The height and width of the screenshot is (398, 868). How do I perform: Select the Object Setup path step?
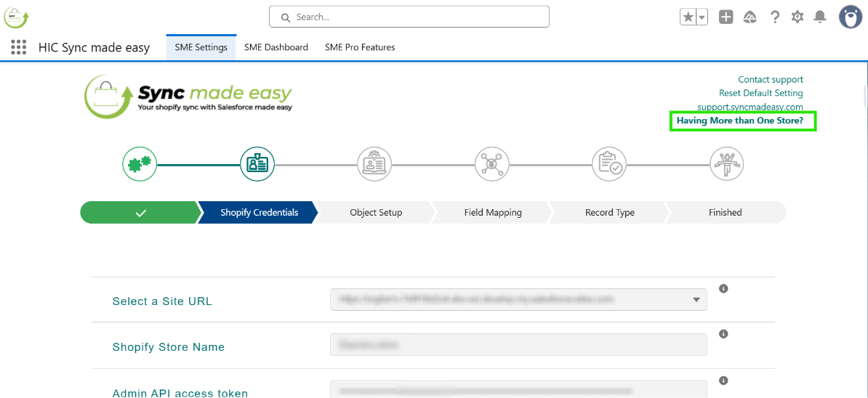point(376,213)
